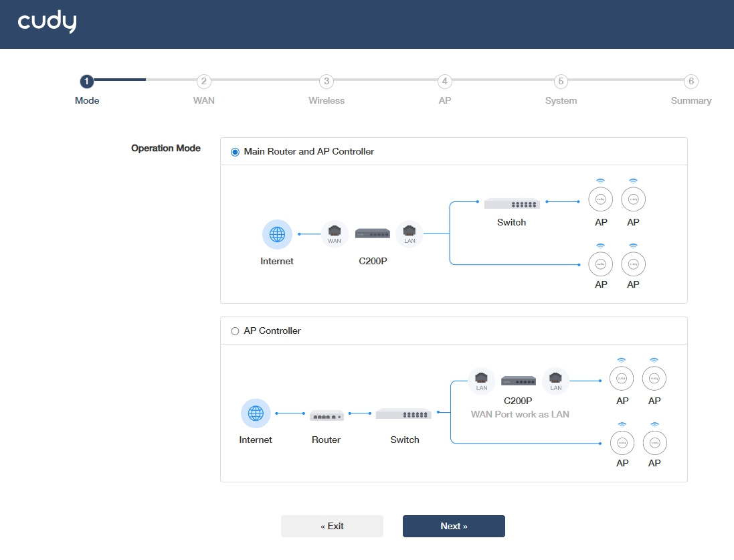
Task: Click the C200P device icon in Main Router diagram
Action: 373,234
